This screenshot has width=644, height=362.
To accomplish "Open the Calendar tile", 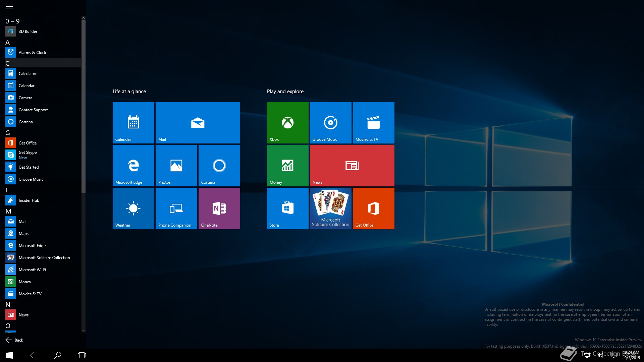I will point(133,123).
